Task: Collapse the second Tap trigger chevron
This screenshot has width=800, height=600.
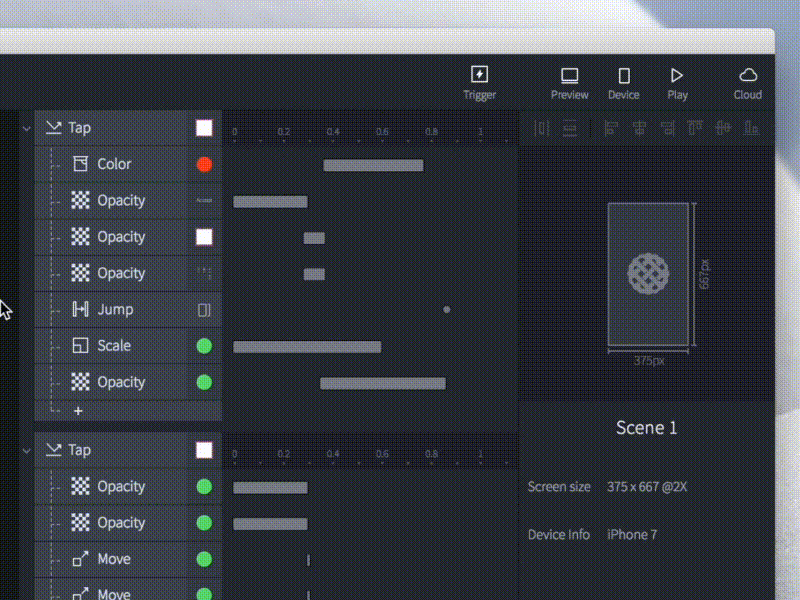Action: 26,450
